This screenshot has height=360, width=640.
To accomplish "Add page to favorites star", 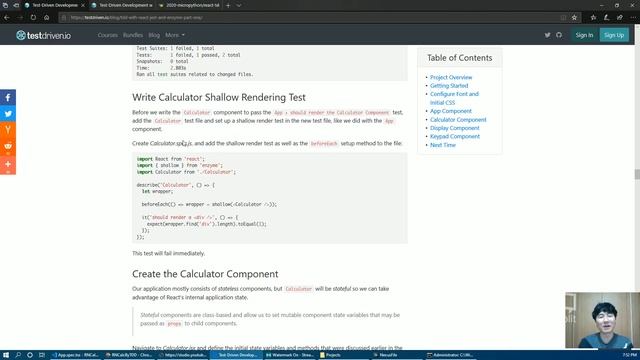I will point(574,18).
